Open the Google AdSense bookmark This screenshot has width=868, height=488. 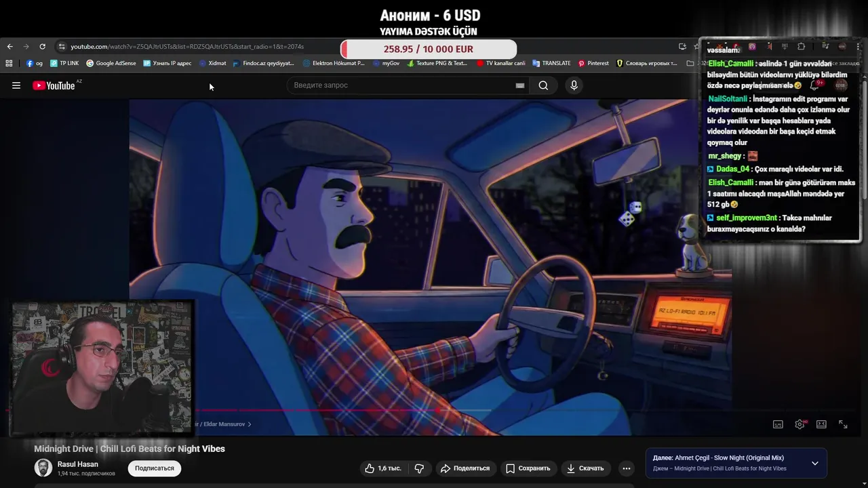(111, 63)
